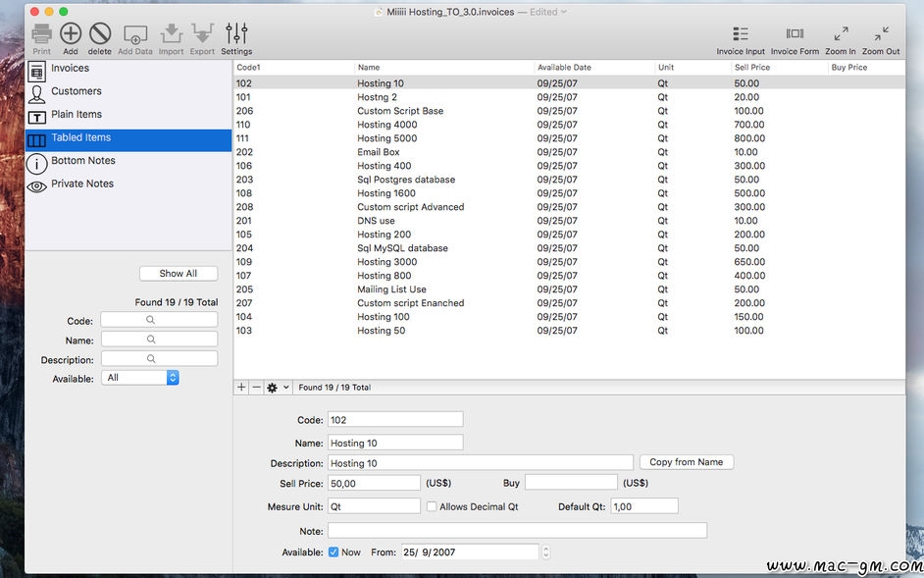Switch to Invoice Input view
This screenshot has width=924, height=578.
coord(741,35)
